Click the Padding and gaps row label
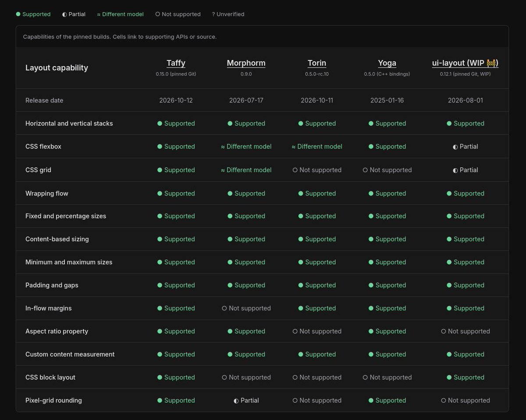The image size is (526, 420). [52, 285]
